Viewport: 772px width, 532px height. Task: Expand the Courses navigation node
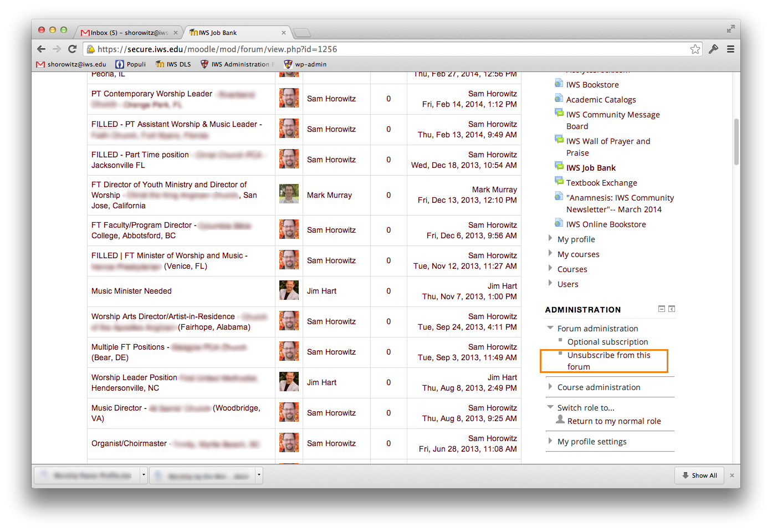(x=550, y=268)
